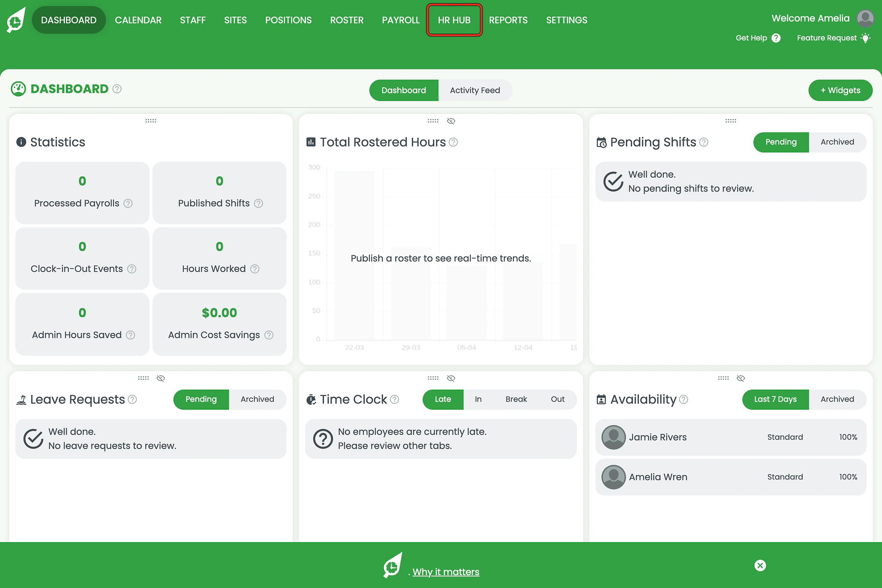This screenshot has height=588, width=882.
Task: Click the help icon next to Clock-in-Out Events
Action: [132, 269]
